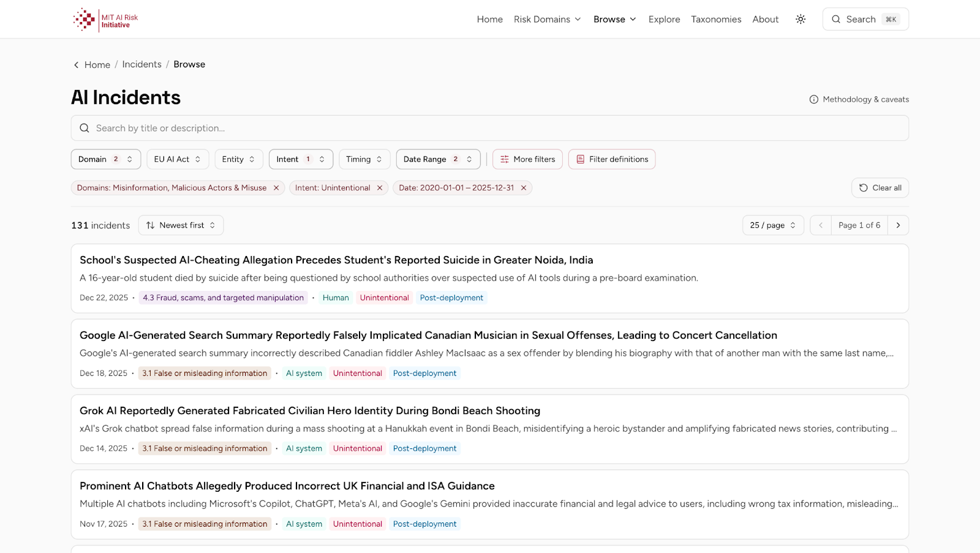This screenshot has height=553, width=980.
Task: Click the previous page arrow
Action: (821, 225)
